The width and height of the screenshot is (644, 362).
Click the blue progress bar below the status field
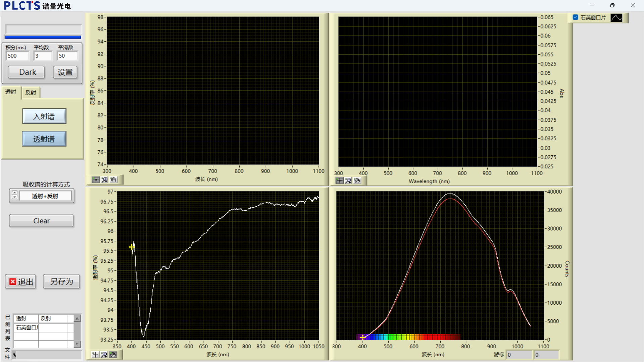[43, 37]
